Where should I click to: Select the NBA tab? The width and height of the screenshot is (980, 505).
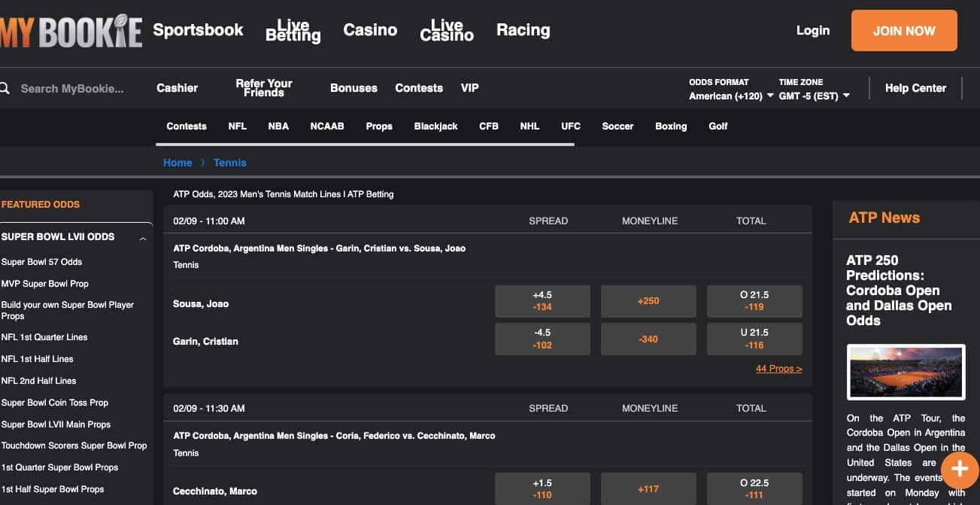point(278,126)
